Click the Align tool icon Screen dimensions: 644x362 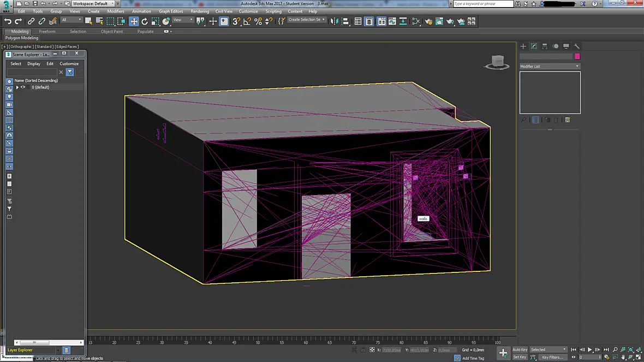pos(345,21)
